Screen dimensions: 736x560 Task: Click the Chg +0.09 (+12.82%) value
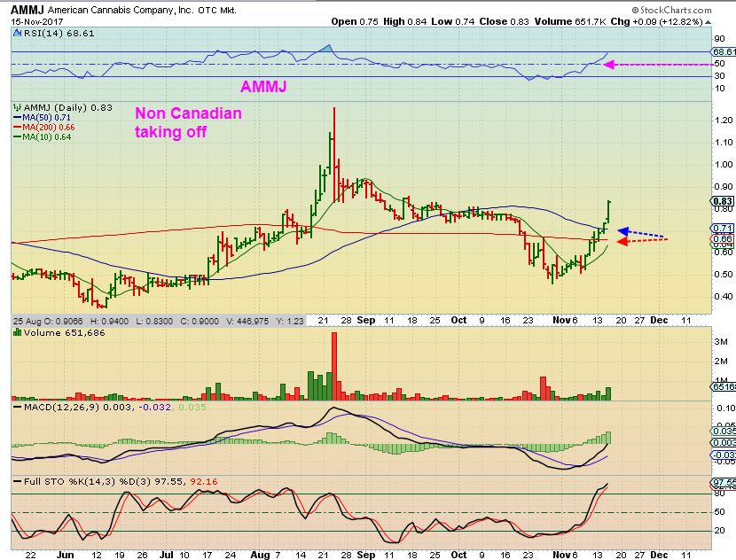[657, 21]
